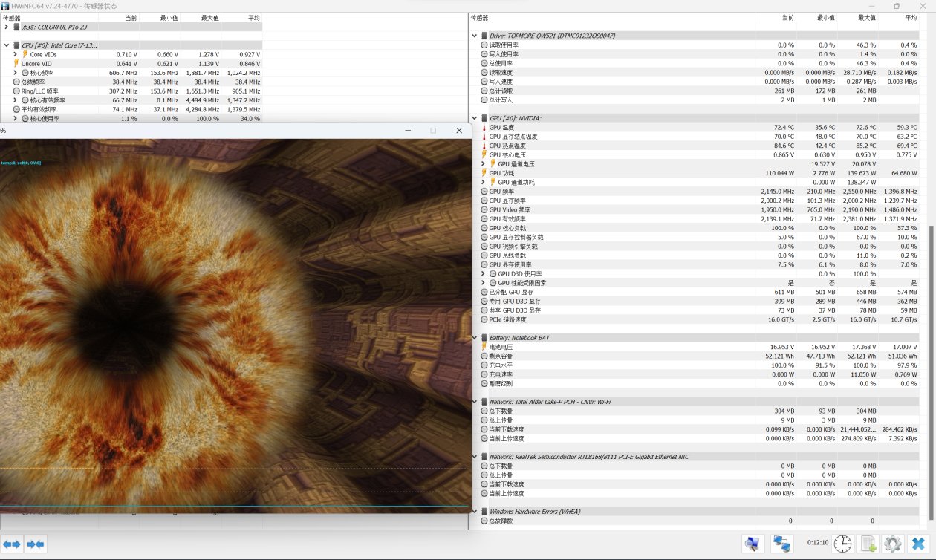Expand the GPU D3D 使用率 row
This screenshot has height=560, width=936.
coord(484,274)
